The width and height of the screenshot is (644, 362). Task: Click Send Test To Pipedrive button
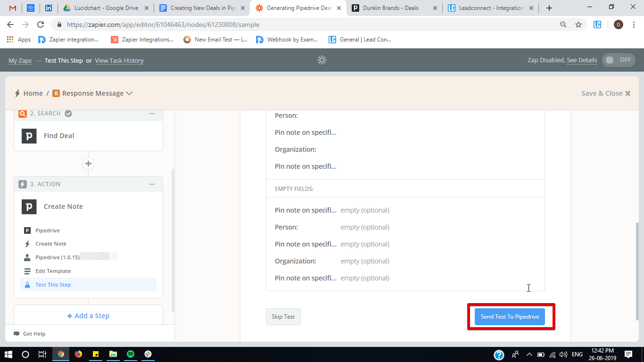pos(510,317)
